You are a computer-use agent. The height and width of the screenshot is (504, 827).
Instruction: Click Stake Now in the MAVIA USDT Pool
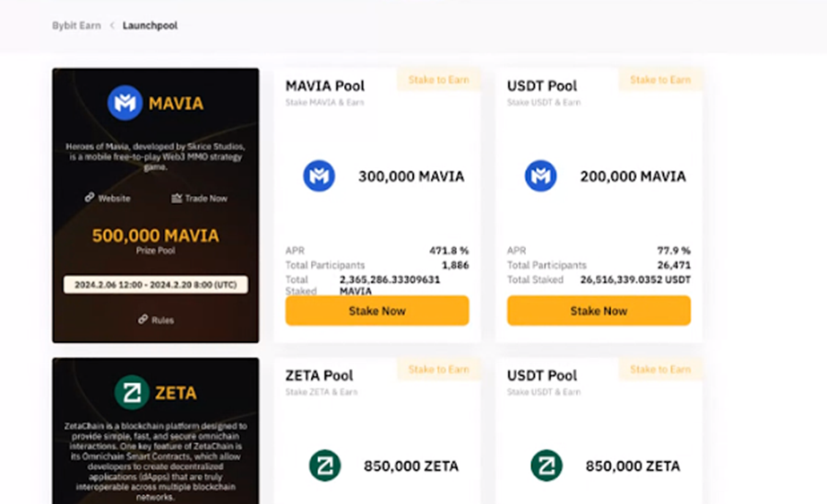tap(599, 311)
